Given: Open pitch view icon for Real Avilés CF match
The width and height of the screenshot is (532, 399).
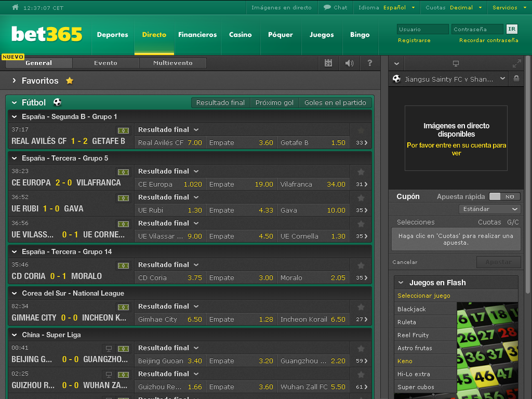Looking at the screenshot, I should click(123, 130).
